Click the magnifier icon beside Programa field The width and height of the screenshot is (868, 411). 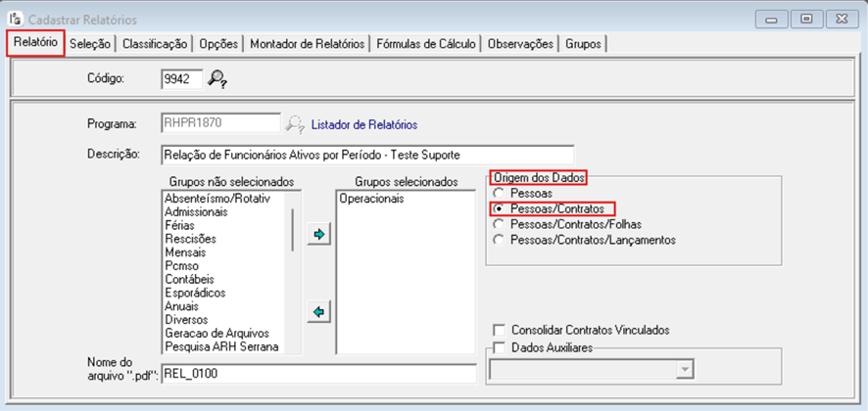click(294, 124)
